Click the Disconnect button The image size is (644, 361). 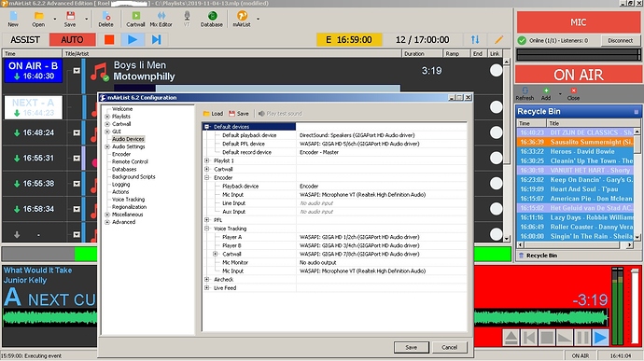pyautogui.click(x=620, y=40)
